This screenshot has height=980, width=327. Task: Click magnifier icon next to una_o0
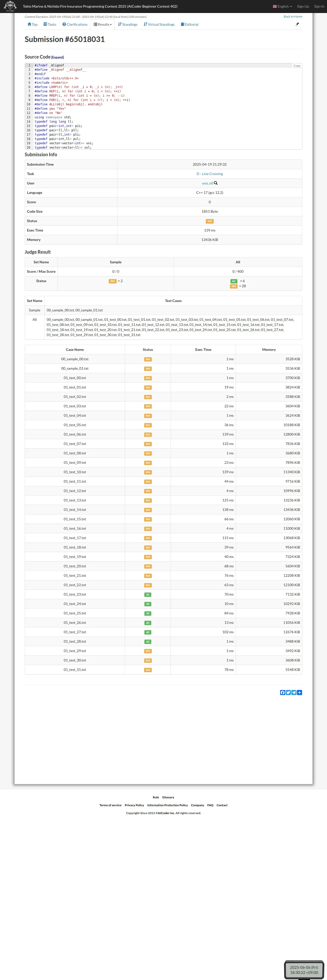pos(216,183)
